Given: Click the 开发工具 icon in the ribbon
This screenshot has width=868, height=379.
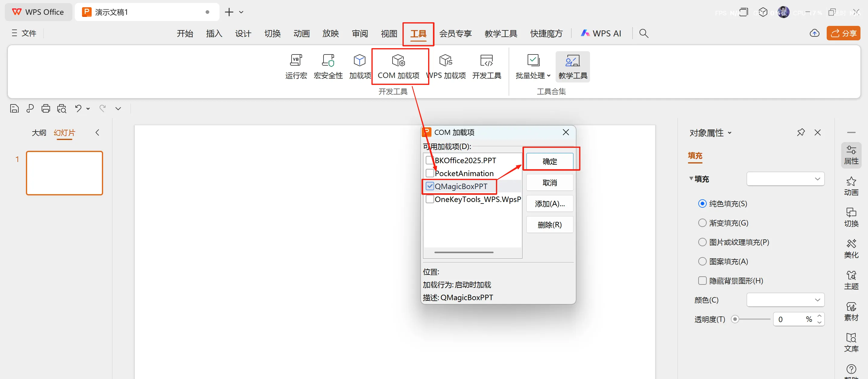Looking at the screenshot, I should pos(486,66).
